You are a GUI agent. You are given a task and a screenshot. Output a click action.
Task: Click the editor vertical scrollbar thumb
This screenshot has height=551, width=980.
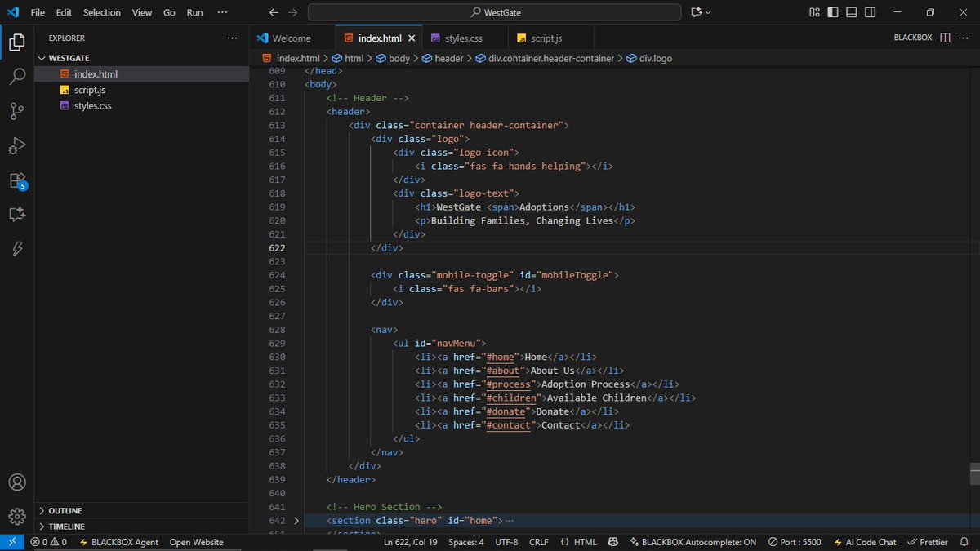[974, 473]
